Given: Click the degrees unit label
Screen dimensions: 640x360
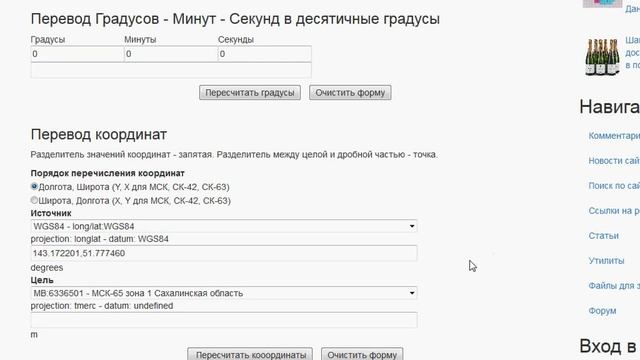Looking at the screenshot, I should (47, 268).
